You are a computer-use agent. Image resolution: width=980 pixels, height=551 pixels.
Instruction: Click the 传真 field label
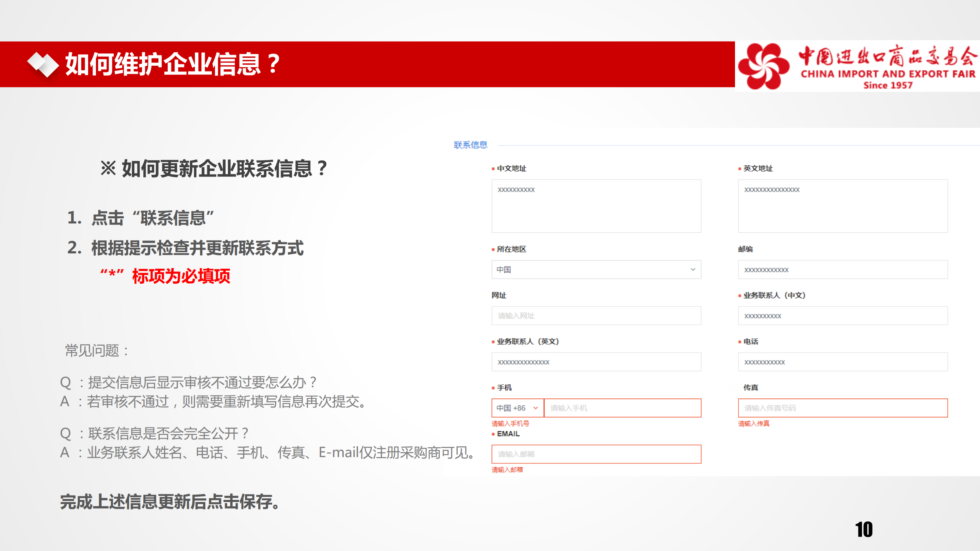tap(751, 387)
